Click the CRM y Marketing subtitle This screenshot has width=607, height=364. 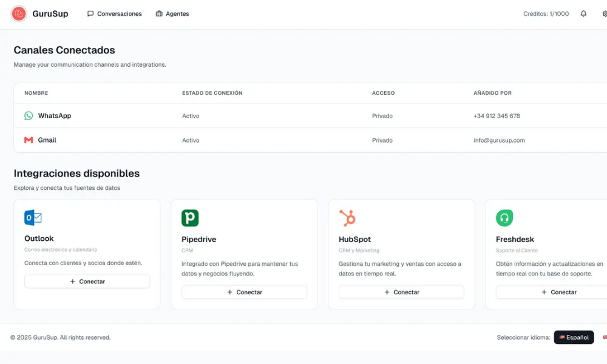click(x=359, y=251)
